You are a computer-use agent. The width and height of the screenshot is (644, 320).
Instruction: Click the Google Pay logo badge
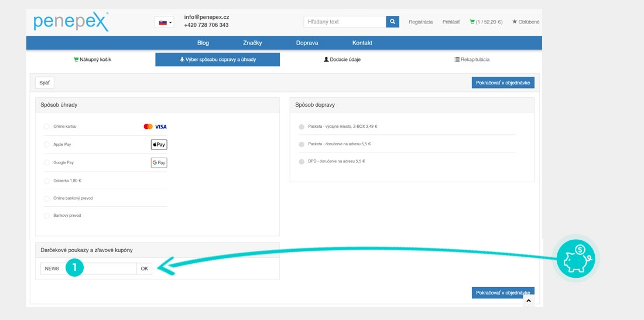click(159, 163)
